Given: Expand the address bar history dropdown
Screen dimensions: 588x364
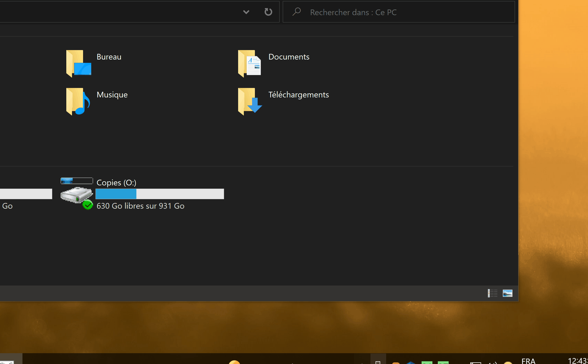Looking at the screenshot, I should pos(246,12).
